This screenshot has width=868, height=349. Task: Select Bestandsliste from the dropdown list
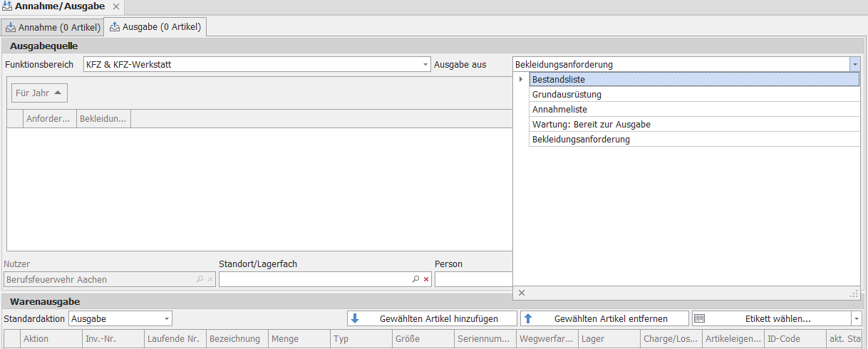tap(559, 80)
